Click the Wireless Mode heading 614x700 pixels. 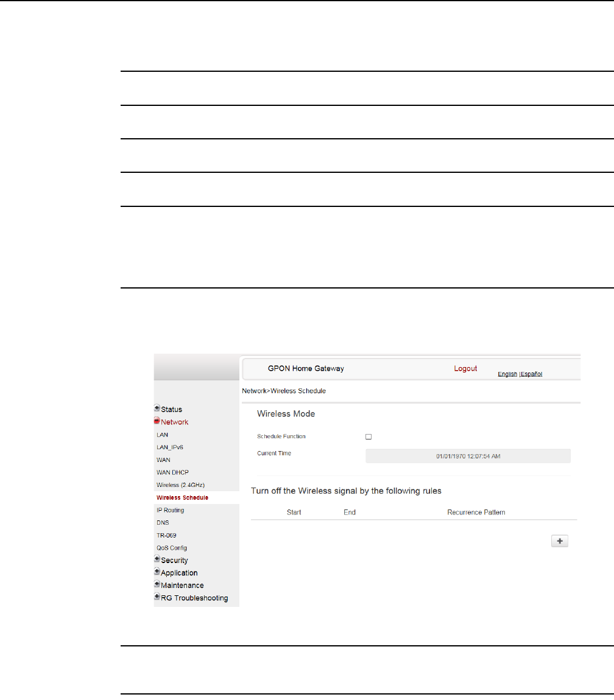[286, 414]
